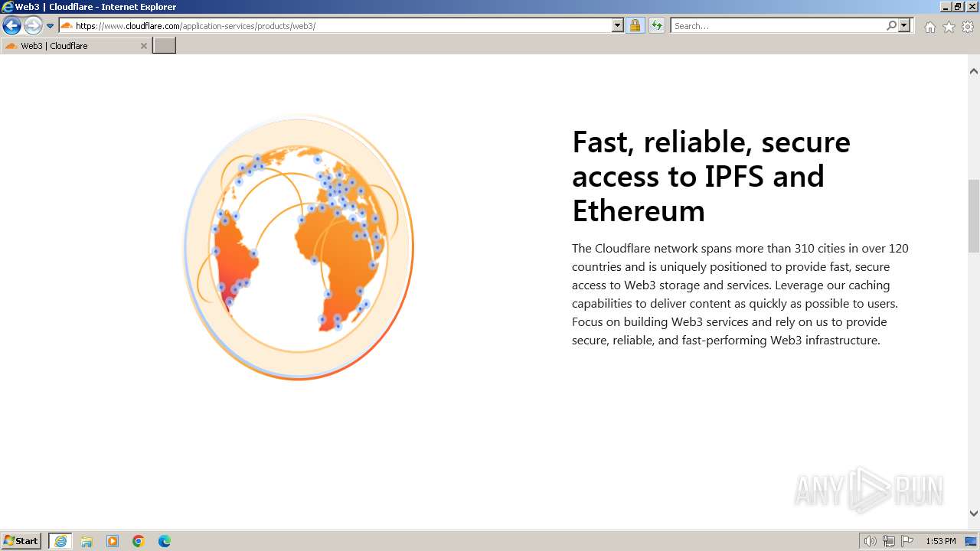
Task: Open a new blank tab
Action: 165,46
